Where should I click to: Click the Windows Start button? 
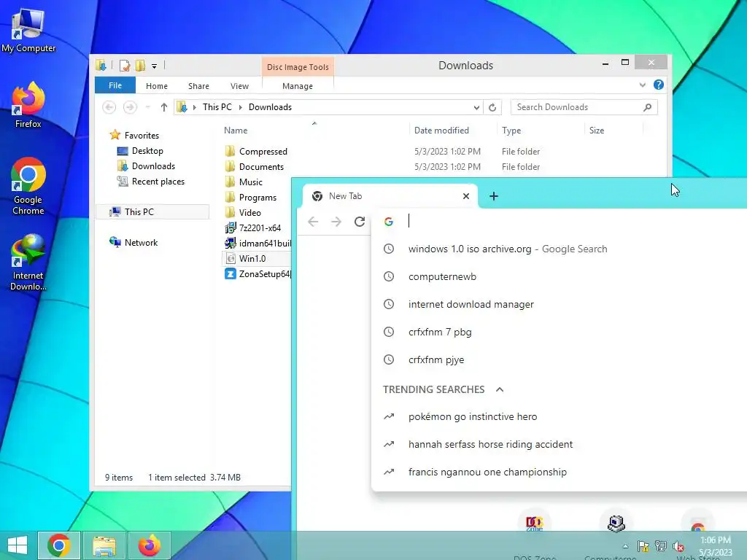18,545
